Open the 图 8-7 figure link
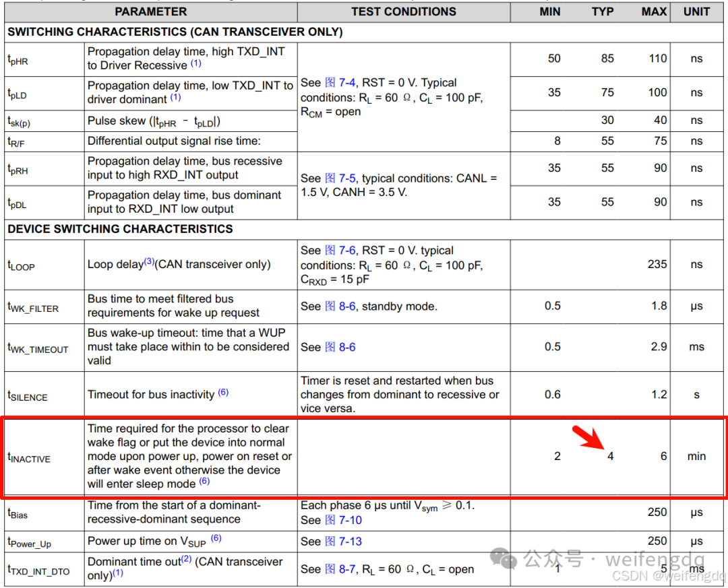The height and width of the screenshot is (588, 728). [340, 569]
